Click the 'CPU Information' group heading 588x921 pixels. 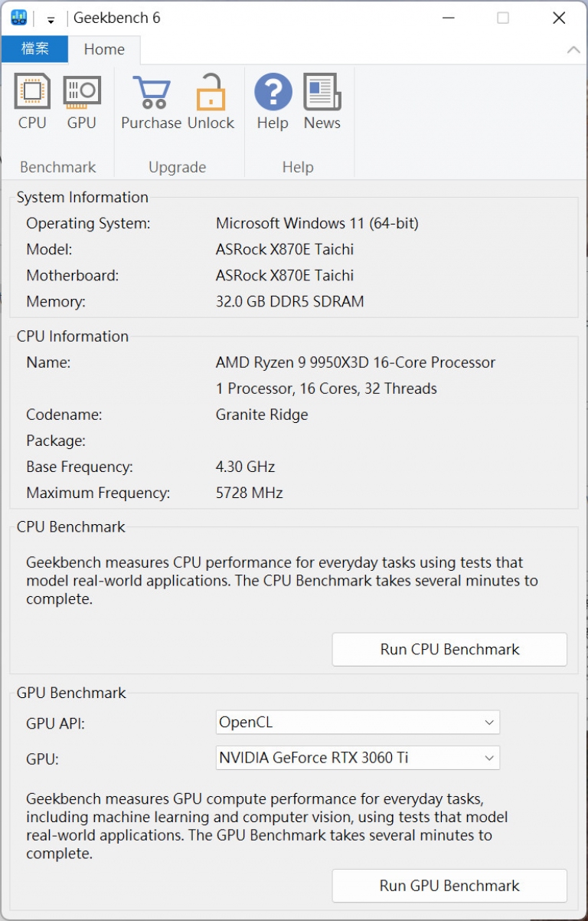click(x=73, y=336)
